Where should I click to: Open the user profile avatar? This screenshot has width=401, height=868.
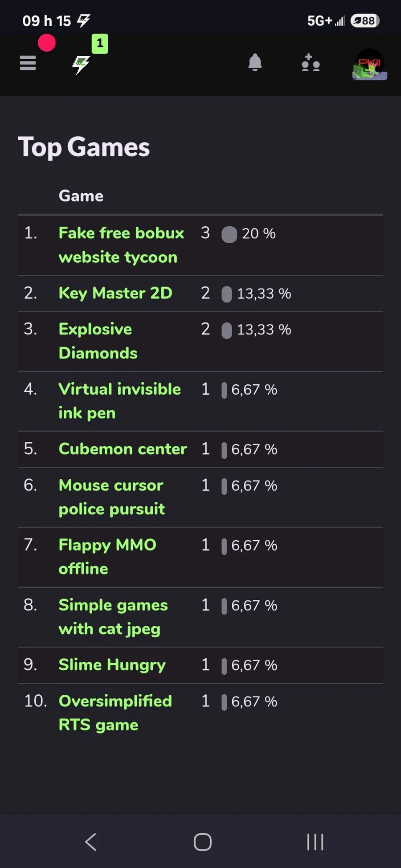369,65
